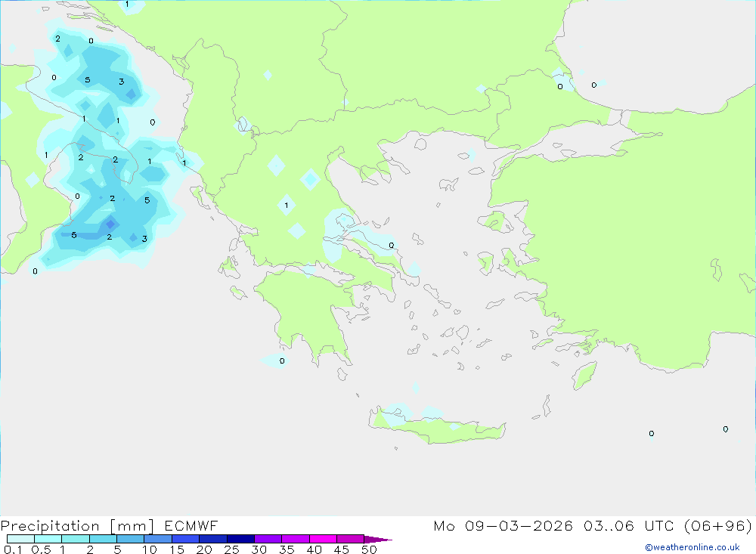Viewport: 756px width, 554px height.
Task: Click the 'ECMWF' model label
Action: (191, 525)
